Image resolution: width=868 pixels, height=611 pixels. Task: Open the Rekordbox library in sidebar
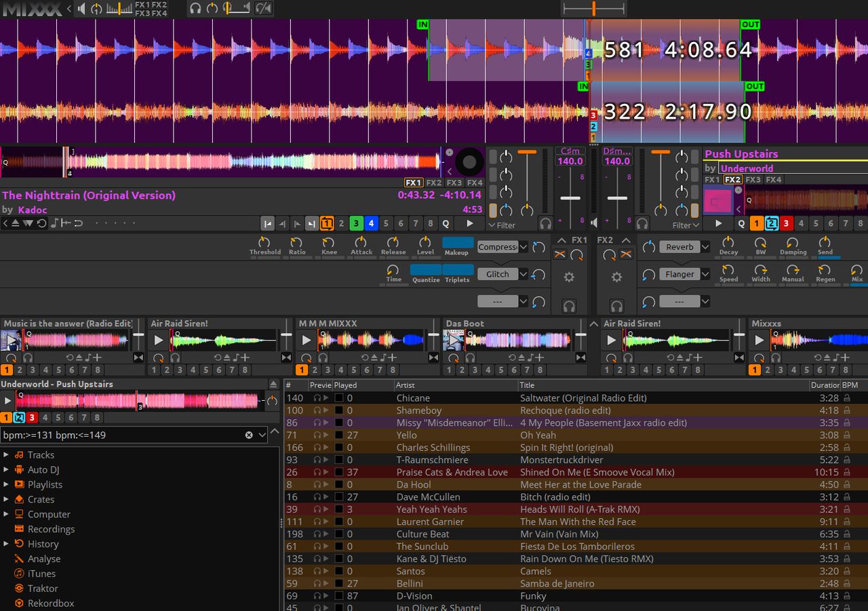click(x=51, y=604)
